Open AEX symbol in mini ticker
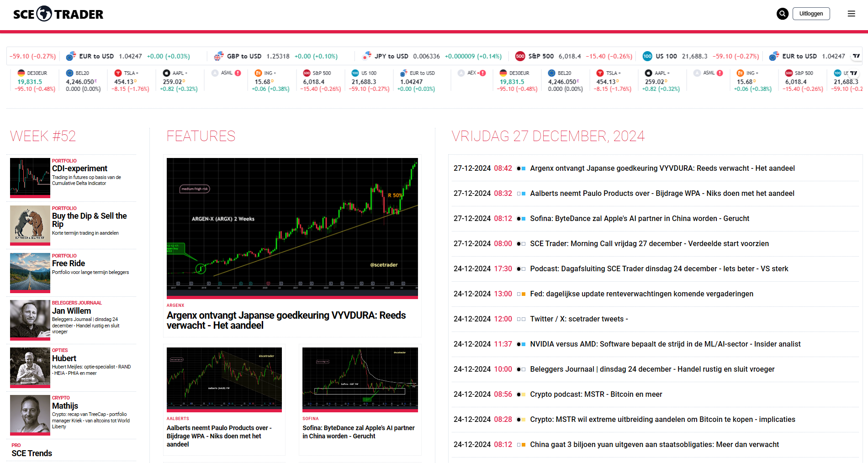868x463 pixels. pos(471,73)
